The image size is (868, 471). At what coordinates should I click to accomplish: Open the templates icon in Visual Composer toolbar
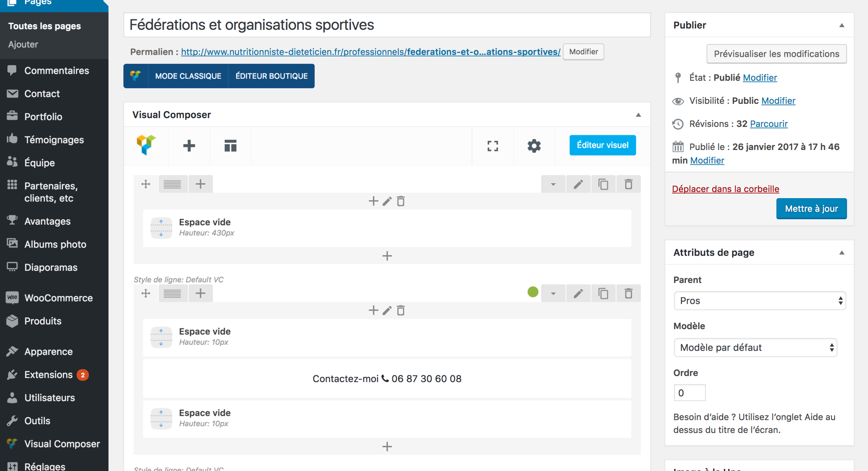click(230, 145)
